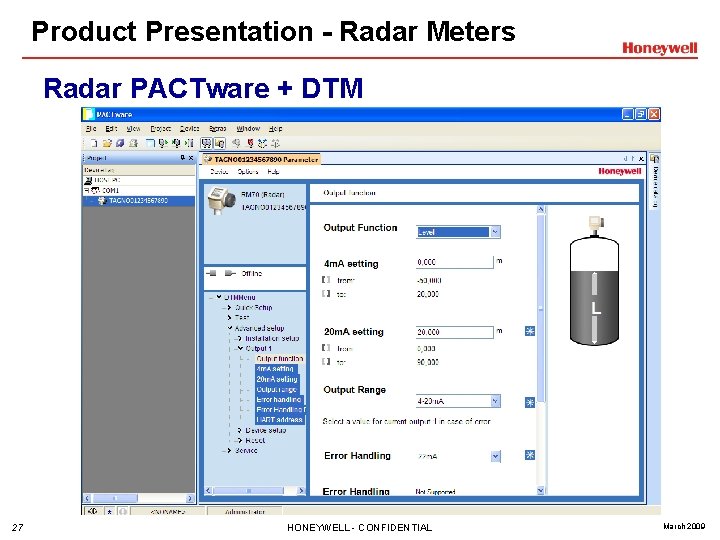The image size is (720, 540).
Task: Click the Store to device toolbar icon
Action: [x=189, y=143]
